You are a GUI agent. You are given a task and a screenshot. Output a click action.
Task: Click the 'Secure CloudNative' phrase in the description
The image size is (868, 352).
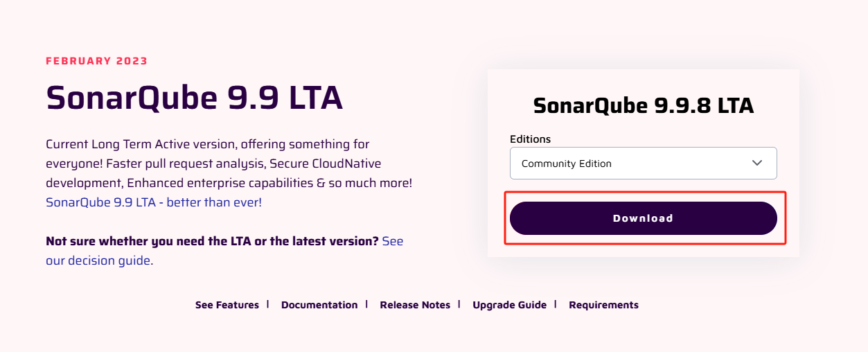click(x=326, y=164)
